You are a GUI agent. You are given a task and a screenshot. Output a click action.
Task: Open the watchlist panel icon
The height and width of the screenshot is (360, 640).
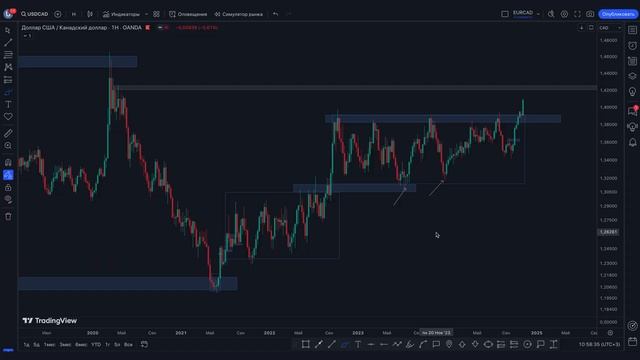tap(632, 30)
